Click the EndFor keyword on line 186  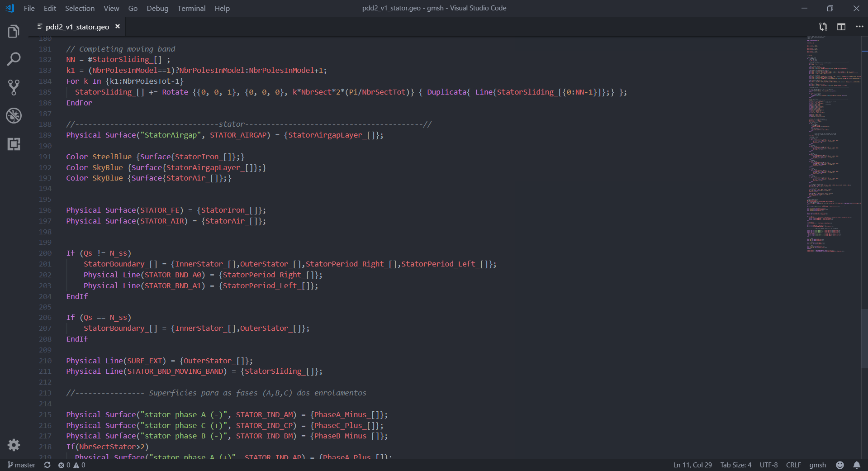[79, 103]
